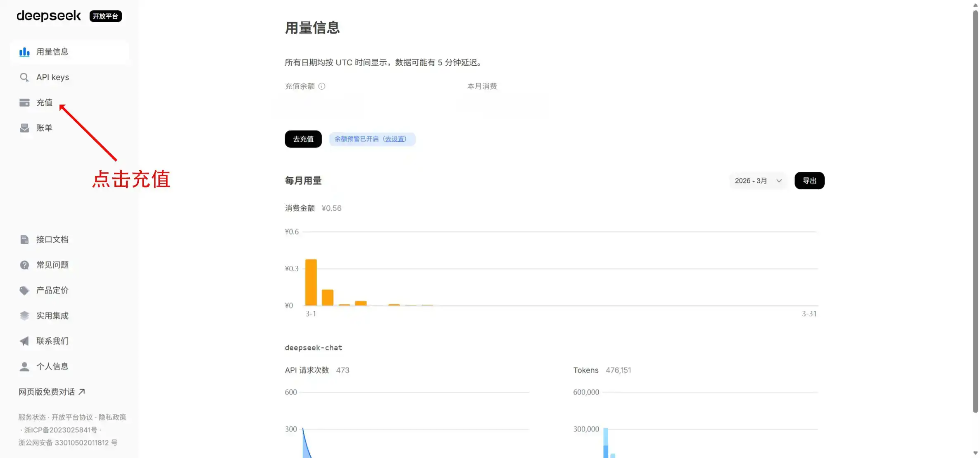Click the 导出 export button
The width and height of the screenshot is (980, 458).
point(809,181)
